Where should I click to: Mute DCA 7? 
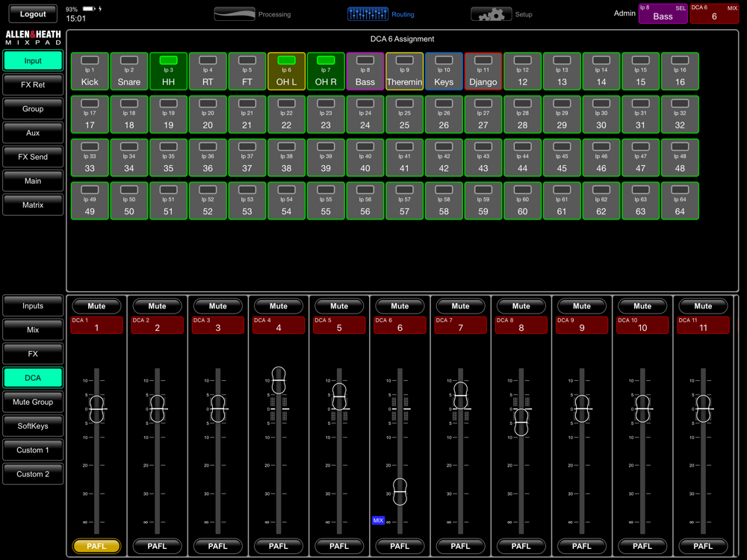(x=461, y=306)
